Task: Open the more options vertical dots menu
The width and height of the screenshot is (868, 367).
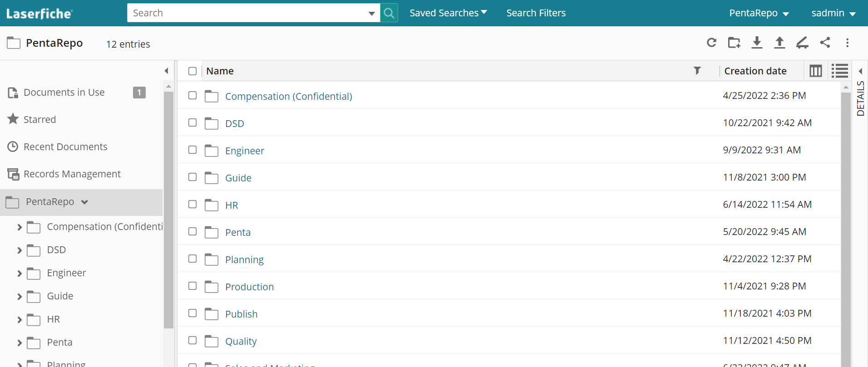Action: [847, 43]
